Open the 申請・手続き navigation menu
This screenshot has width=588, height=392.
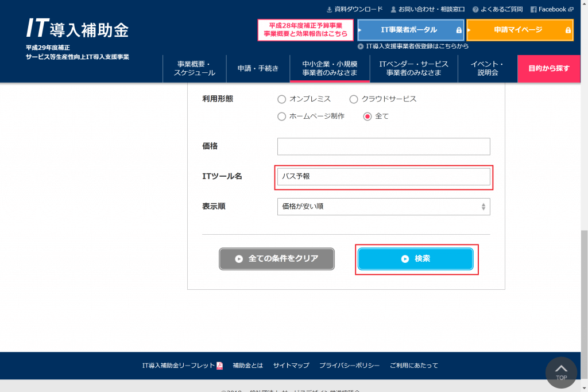[258, 68]
